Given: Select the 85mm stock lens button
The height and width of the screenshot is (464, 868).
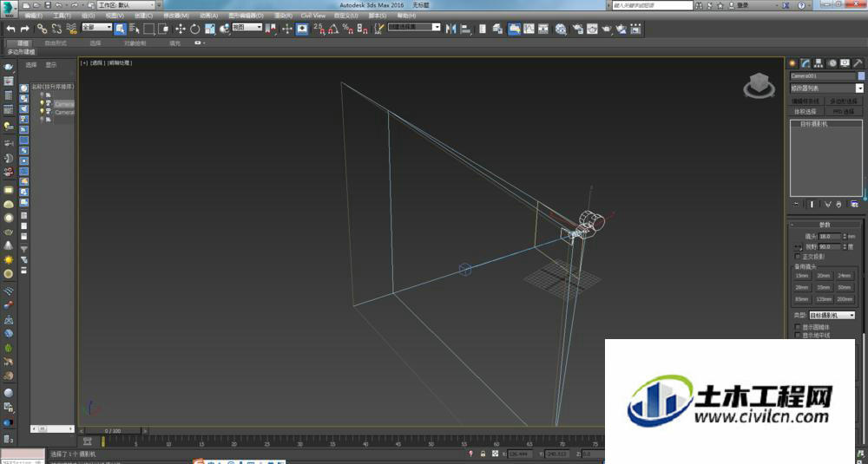Looking at the screenshot, I should pyautogui.click(x=801, y=299).
